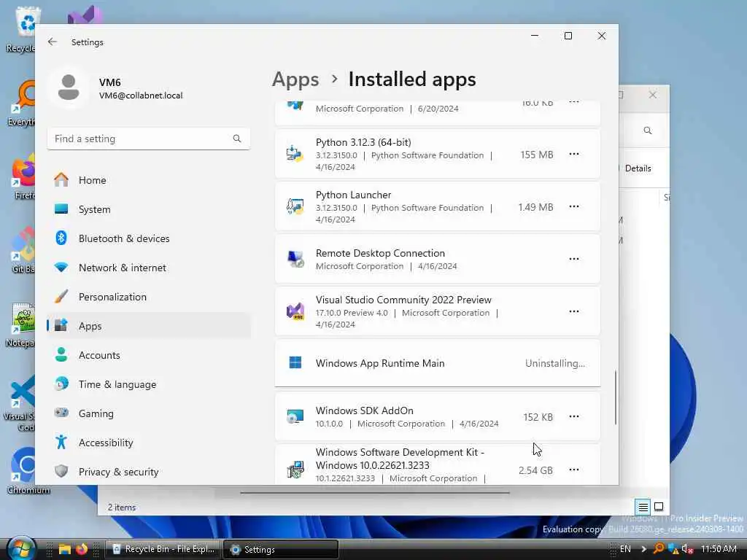Click the search icon in File Explorer window
The height and width of the screenshot is (560, 747).
pos(648,131)
